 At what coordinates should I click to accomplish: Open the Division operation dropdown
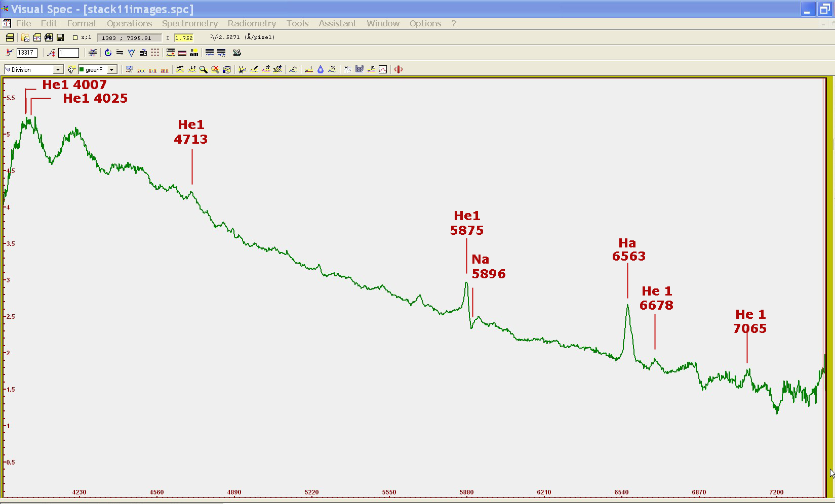click(58, 69)
